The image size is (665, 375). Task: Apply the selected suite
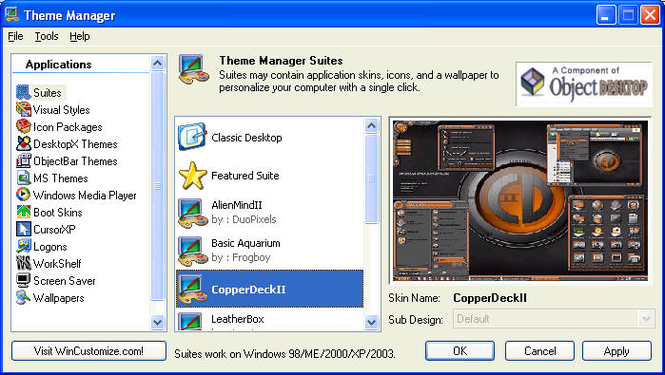617,351
